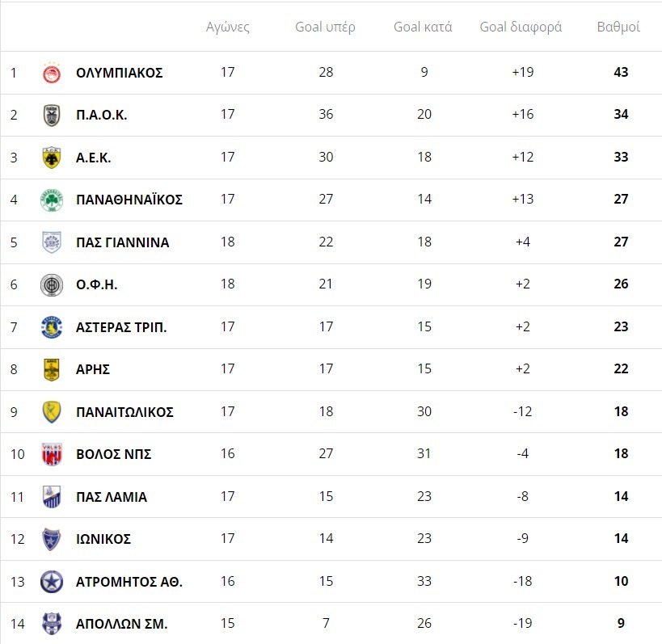Image resolution: width=662 pixels, height=644 pixels.
Task: Click the Goal διαφορά column header
Action: pos(521,27)
